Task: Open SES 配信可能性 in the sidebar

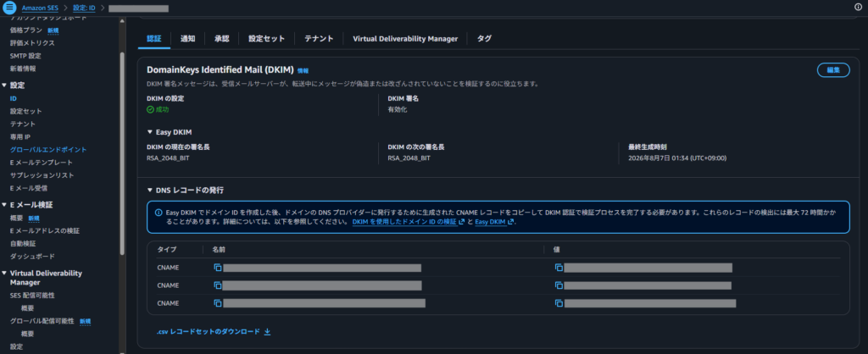Action: click(x=32, y=296)
